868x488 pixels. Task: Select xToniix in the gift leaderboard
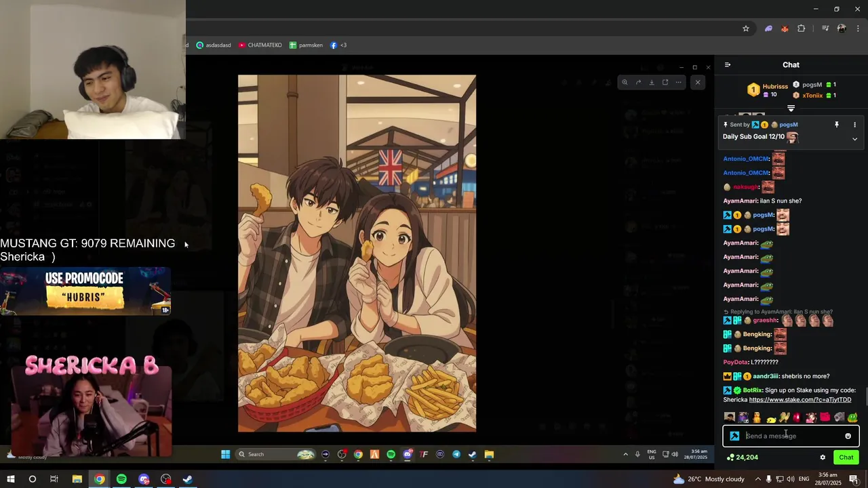[814, 96]
